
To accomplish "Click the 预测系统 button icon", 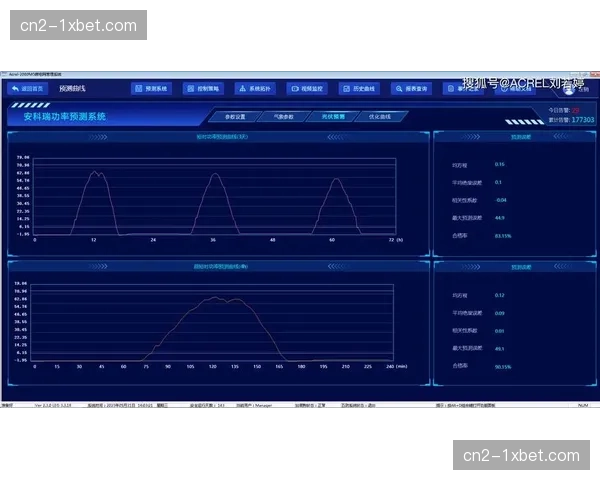I will click(x=139, y=88).
